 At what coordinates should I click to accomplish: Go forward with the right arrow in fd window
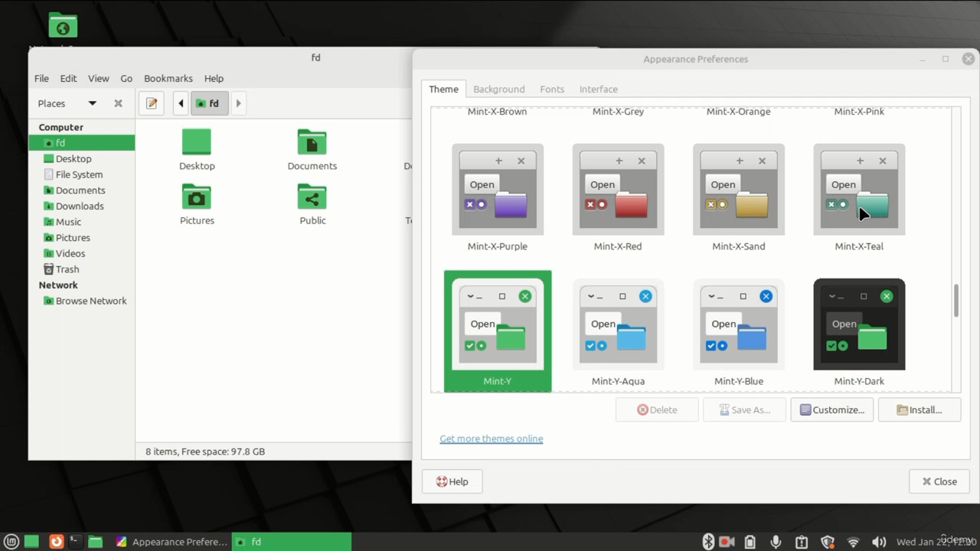point(238,103)
